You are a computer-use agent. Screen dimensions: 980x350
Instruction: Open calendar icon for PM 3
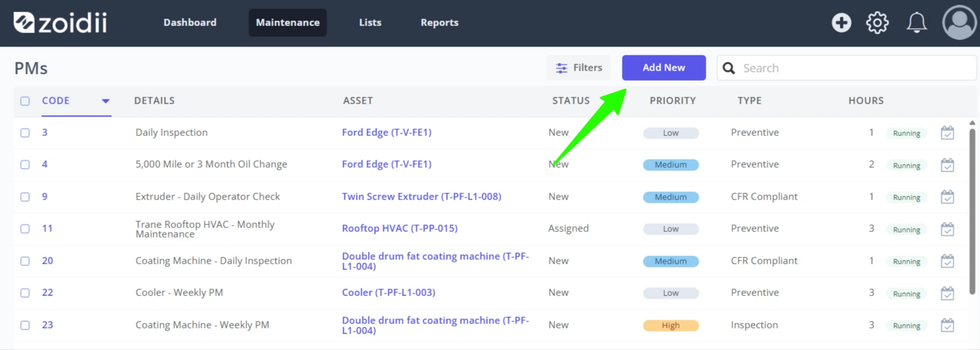coord(947,133)
